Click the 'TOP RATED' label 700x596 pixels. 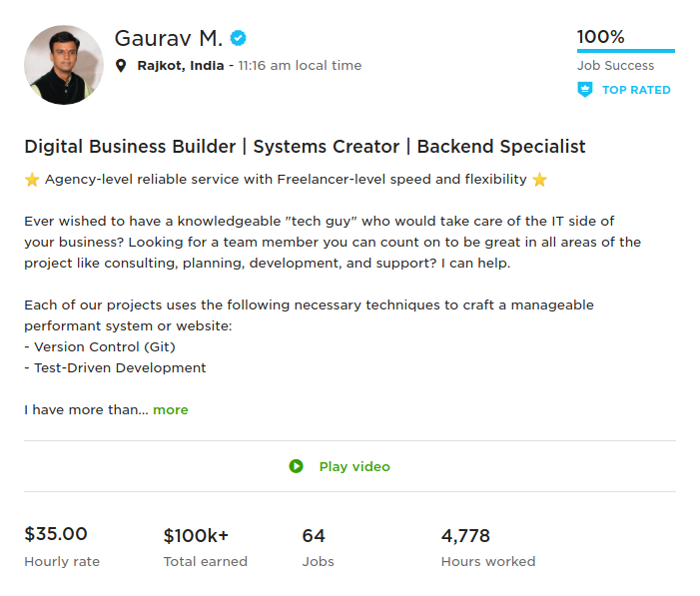pyautogui.click(x=636, y=90)
